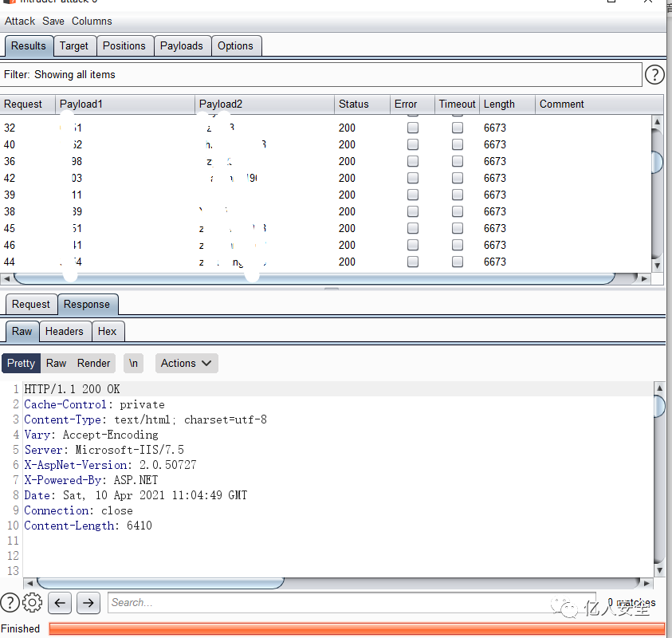Toggle Error checkbox for request 40
The width and height of the screenshot is (672, 638).
click(413, 144)
